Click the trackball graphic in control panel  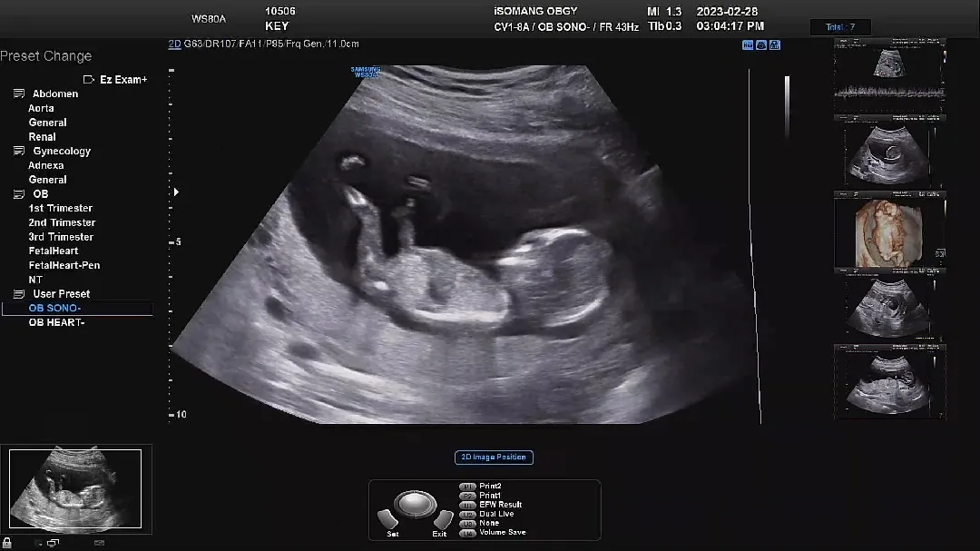click(415, 504)
